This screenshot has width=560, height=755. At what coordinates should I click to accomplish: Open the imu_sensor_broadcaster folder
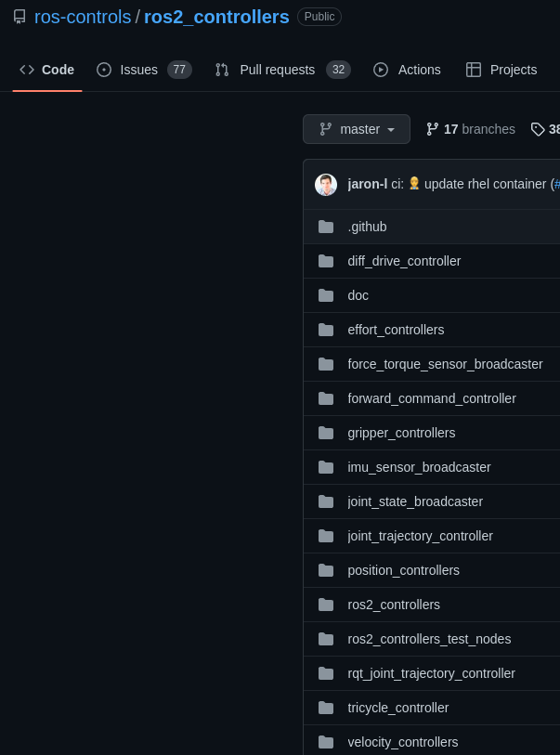pyautogui.click(x=419, y=467)
